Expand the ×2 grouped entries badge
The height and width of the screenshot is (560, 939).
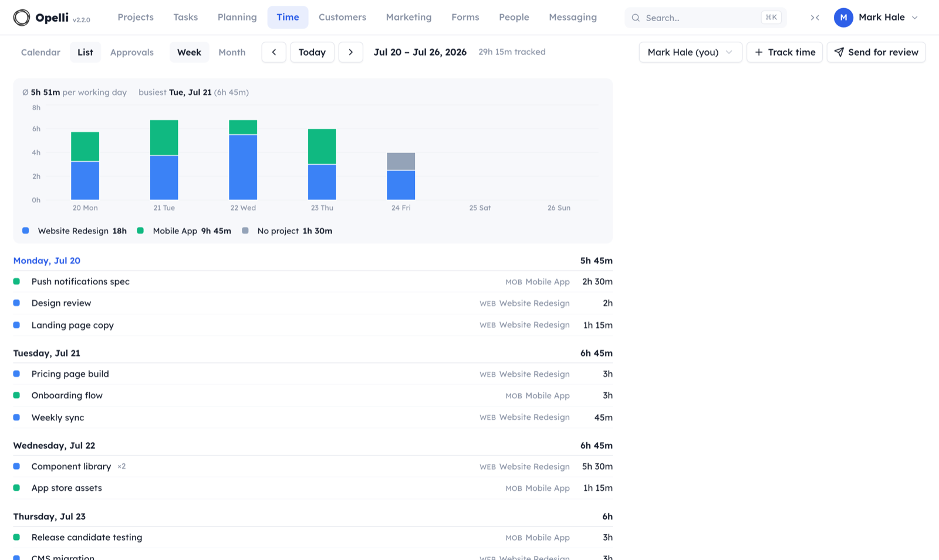pos(121,467)
